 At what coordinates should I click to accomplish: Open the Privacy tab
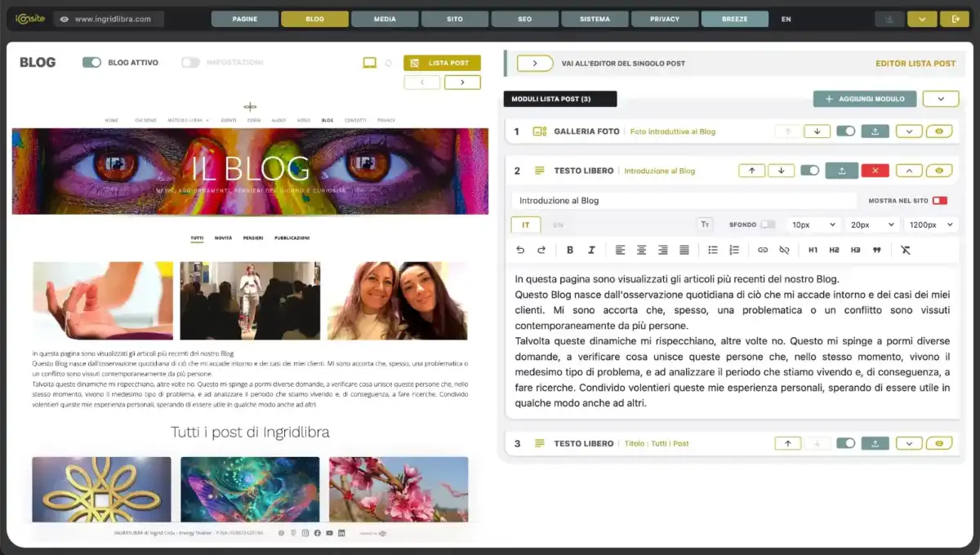click(665, 19)
